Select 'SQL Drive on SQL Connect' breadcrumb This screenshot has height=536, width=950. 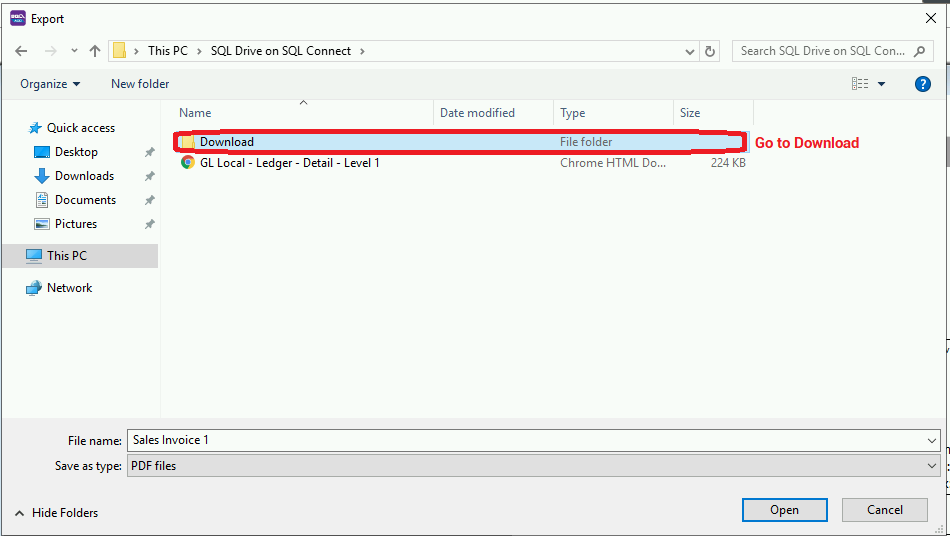[x=281, y=51]
